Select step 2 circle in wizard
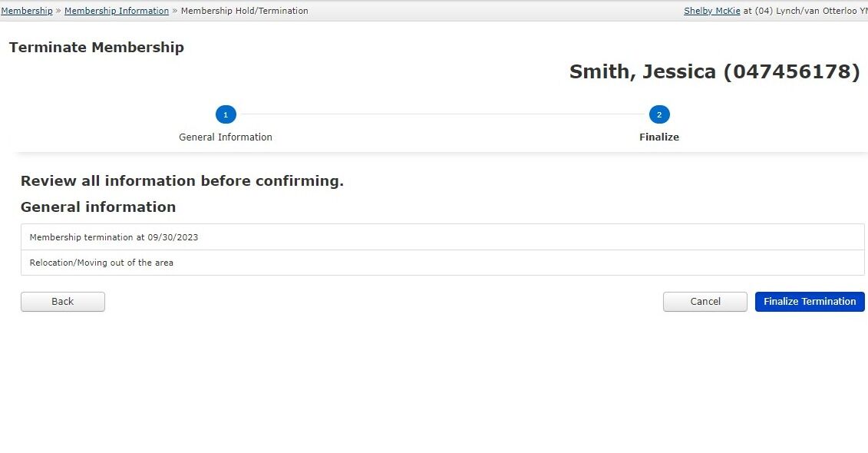This screenshot has width=868, height=453. point(659,114)
